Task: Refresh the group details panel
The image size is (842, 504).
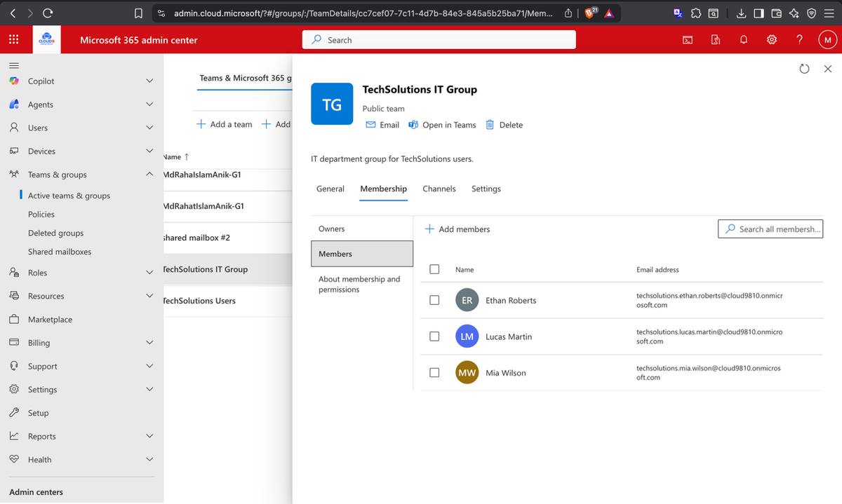Action: 805,69
